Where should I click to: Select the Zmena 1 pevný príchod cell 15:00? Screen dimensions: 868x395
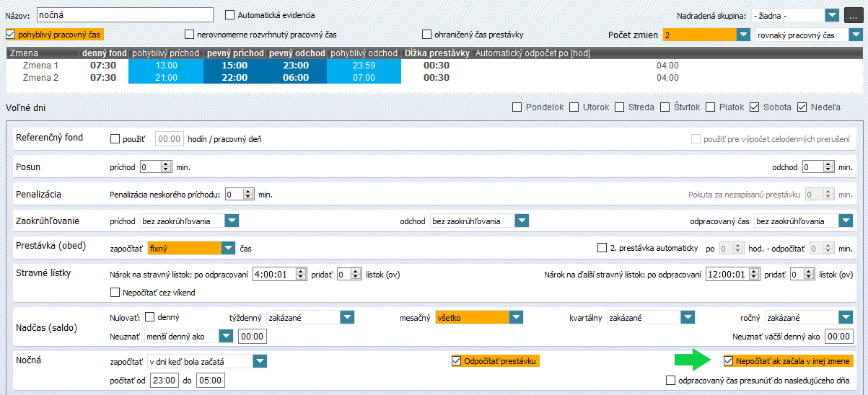[234, 66]
